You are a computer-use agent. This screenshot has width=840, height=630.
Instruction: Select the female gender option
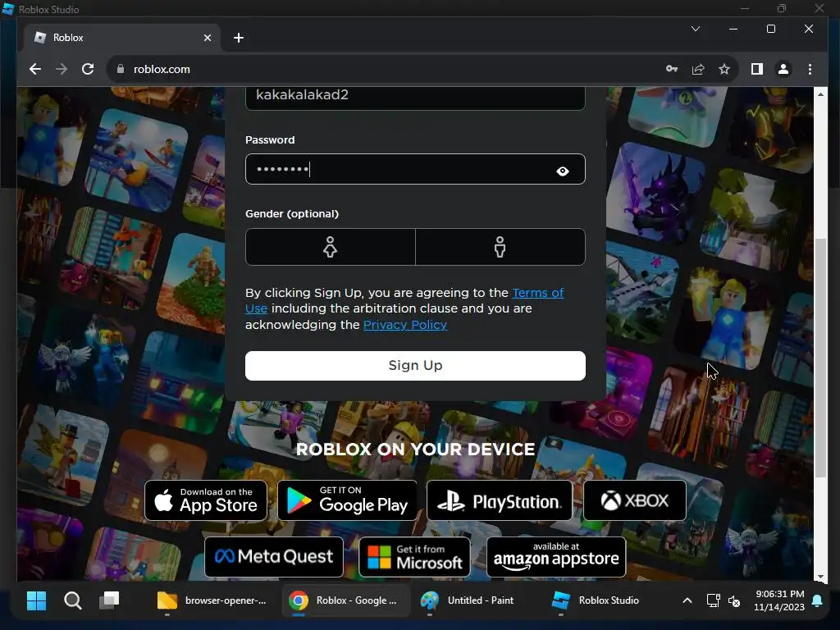pyautogui.click(x=330, y=247)
